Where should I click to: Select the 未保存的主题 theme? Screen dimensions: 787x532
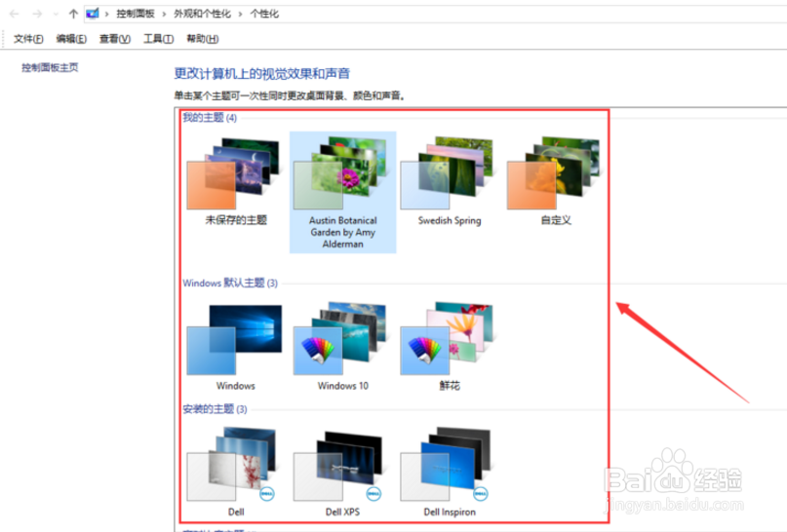(236, 181)
